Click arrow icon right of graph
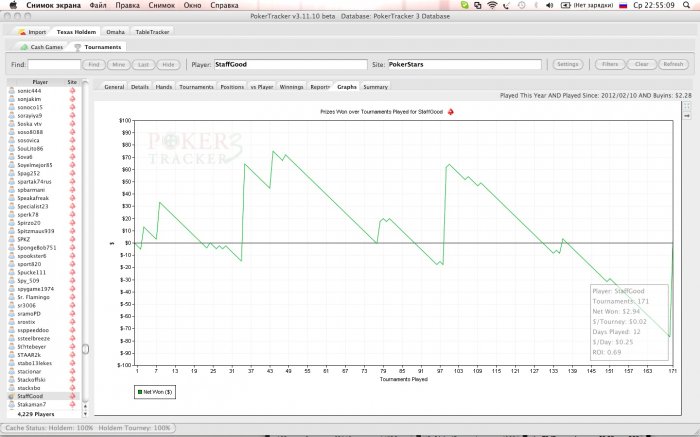This screenshot has height=437, width=700. [x=687, y=116]
